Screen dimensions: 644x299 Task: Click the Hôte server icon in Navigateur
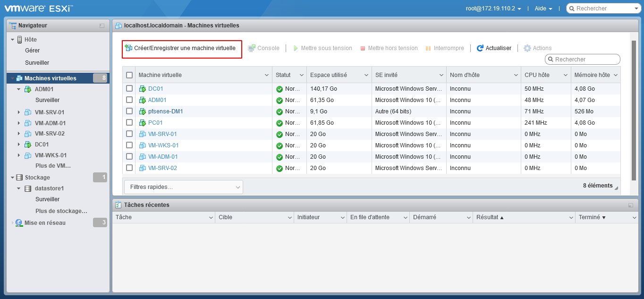tap(19, 40)
